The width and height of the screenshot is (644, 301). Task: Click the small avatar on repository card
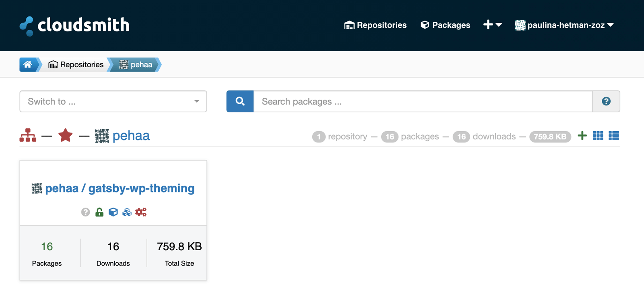(37, 188)
